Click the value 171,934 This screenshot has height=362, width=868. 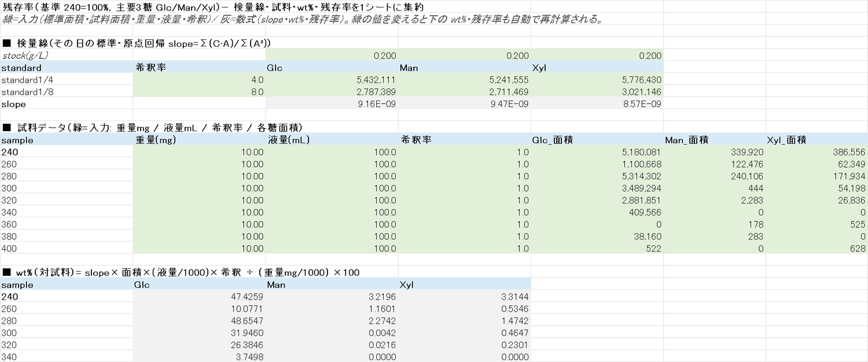pos(816,176)
